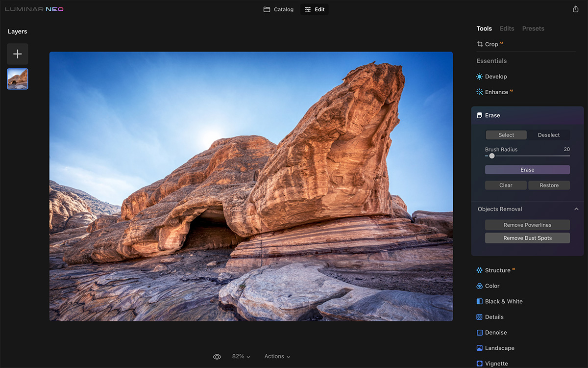This screenshot has height=368, width=588.
Task: Switch to the Presets tab
Action: click(533, 28)
